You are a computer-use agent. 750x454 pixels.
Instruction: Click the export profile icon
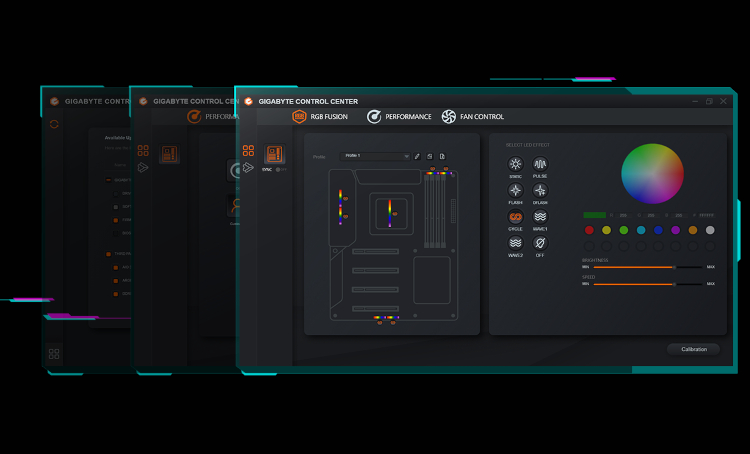[x=442, y=156]
